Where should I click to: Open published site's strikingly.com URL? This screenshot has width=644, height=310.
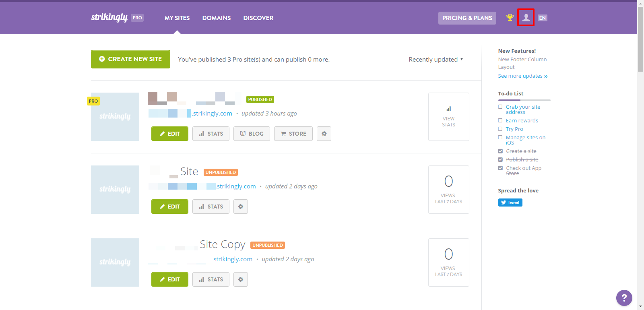(x=190, y=114)
